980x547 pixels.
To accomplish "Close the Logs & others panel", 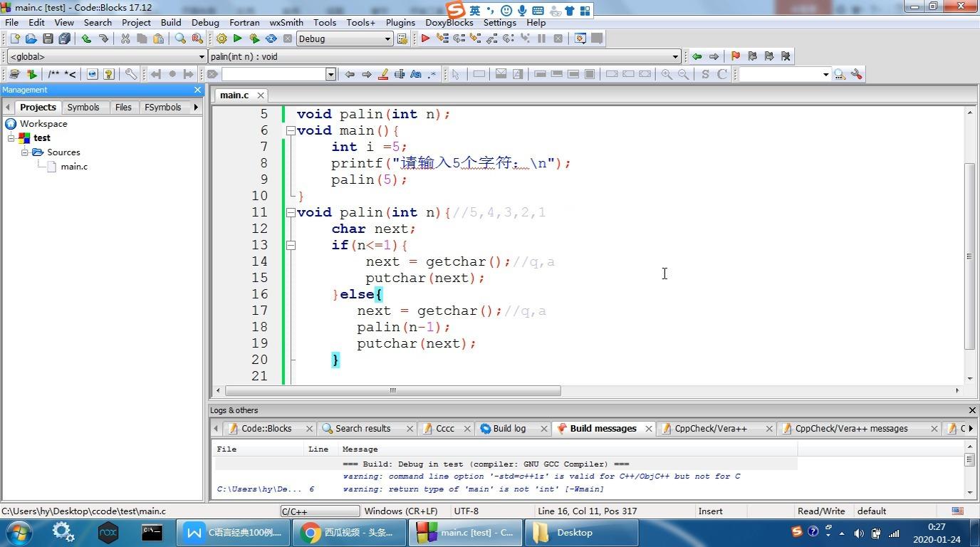I will pos(971,410).
